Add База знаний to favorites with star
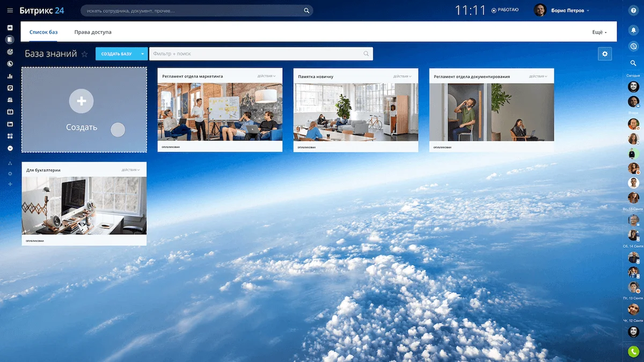The height and width of the screenshot is (362, 644). point(84,54)
